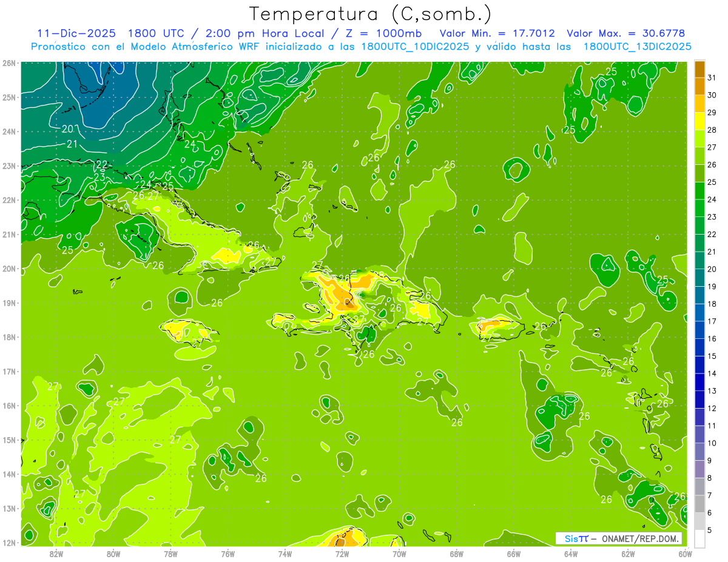This screenshot has height=562, width=728.
Task: Click color bar label '12'
Action: (712, 408)
